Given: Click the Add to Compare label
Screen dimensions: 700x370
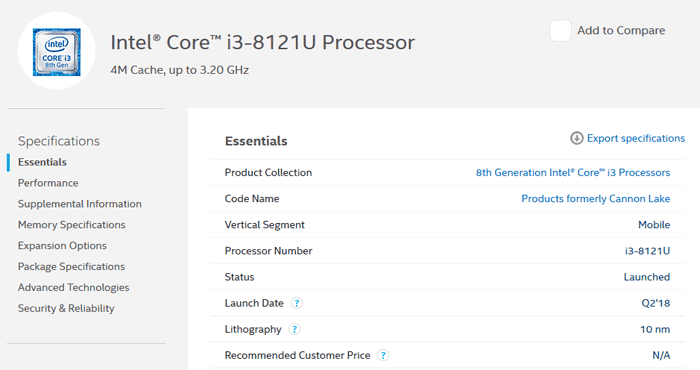Looking at the screenshot, I should click(x=621, y=30).
